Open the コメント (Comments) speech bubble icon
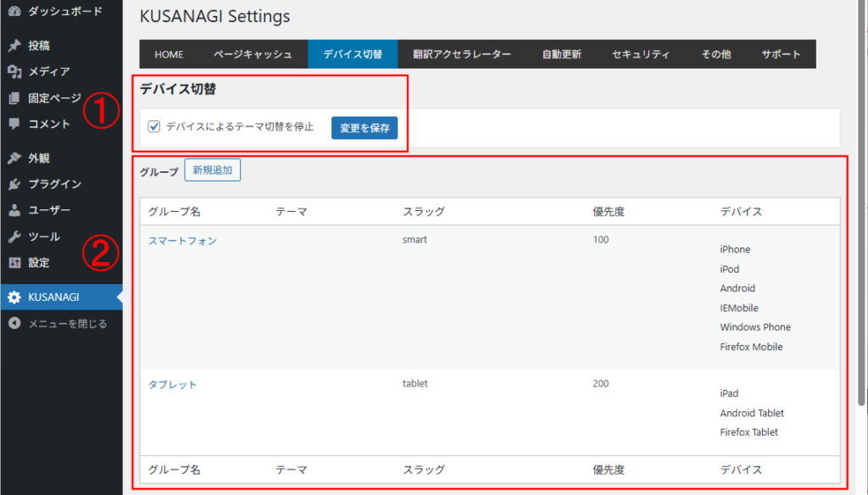 tap(15, 124)
